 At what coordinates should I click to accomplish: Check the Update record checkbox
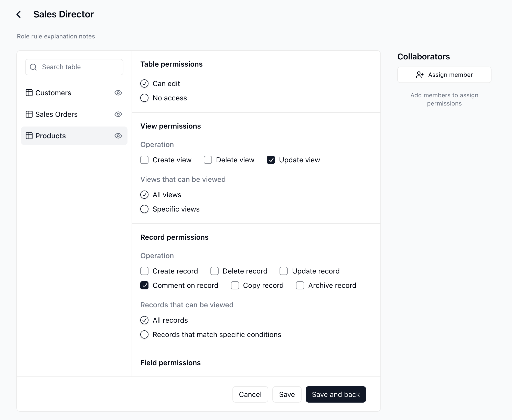coord(284,271)
